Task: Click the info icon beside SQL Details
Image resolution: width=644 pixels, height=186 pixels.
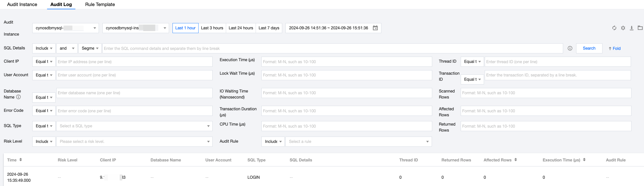Action: (570, 48)
